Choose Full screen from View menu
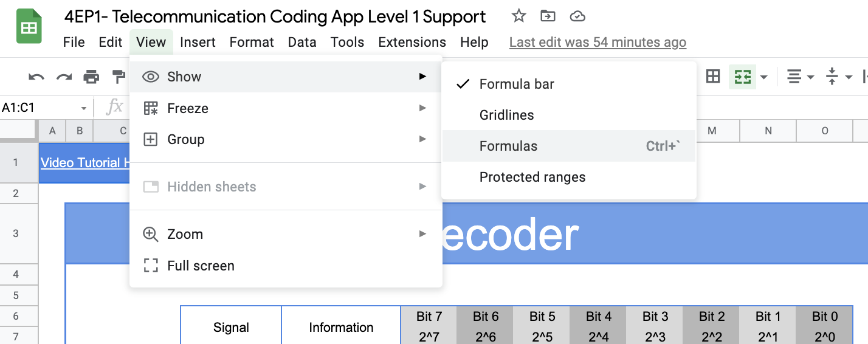Image resolution: width=868 pixels, height=344 pixels. pyautogui.click(x=201, y=266)
